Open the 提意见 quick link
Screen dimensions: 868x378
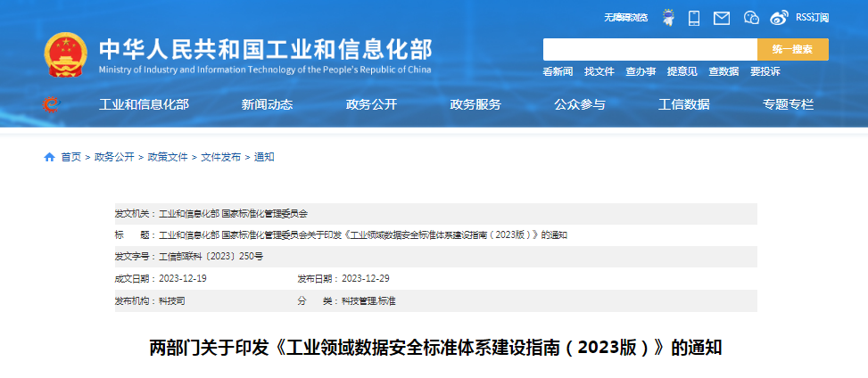pos(682,71)
